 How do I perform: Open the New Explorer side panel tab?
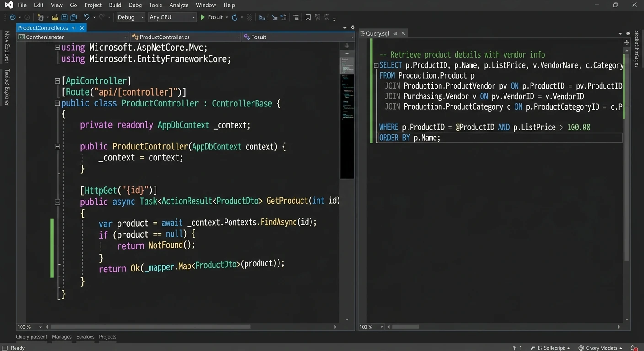(7, 47)
